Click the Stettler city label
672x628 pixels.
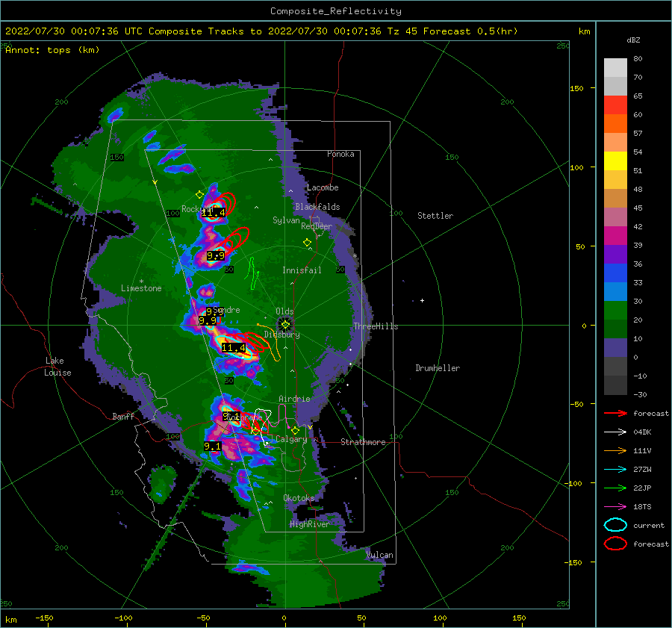tap(435, 216)
